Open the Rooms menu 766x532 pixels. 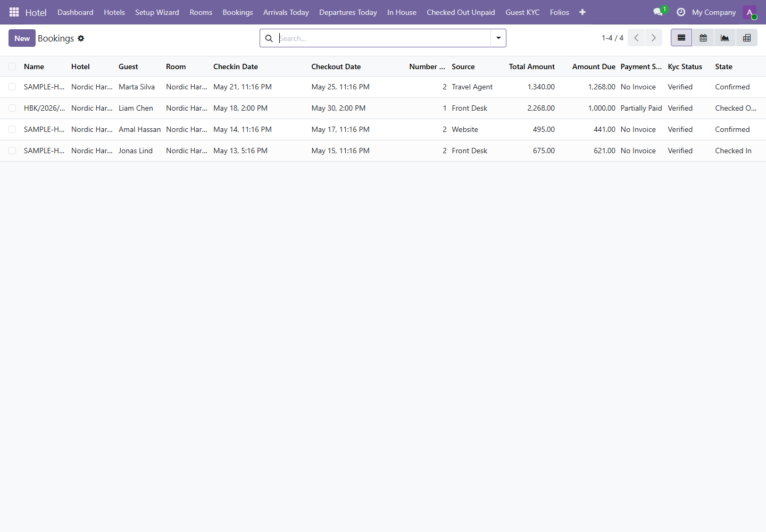pyautogui.click(x=201, y=12)
